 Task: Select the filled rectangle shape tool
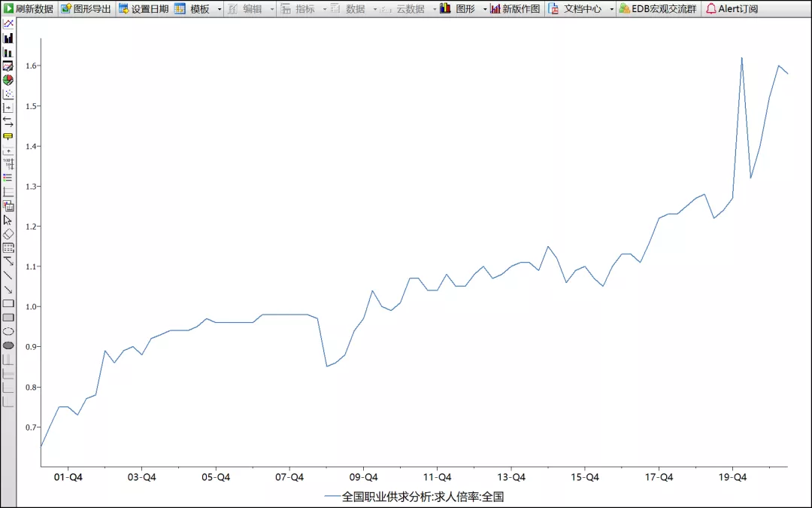pos(8,318)
